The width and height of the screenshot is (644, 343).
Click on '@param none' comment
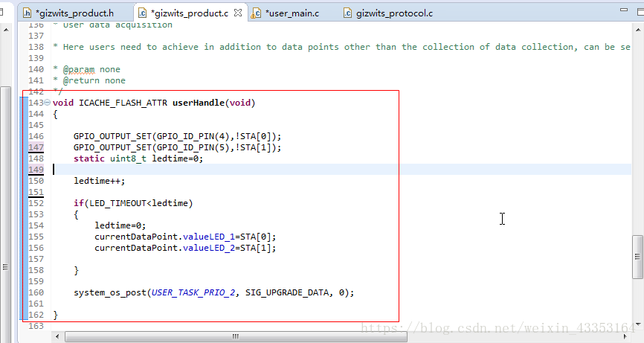pos(91,69)
